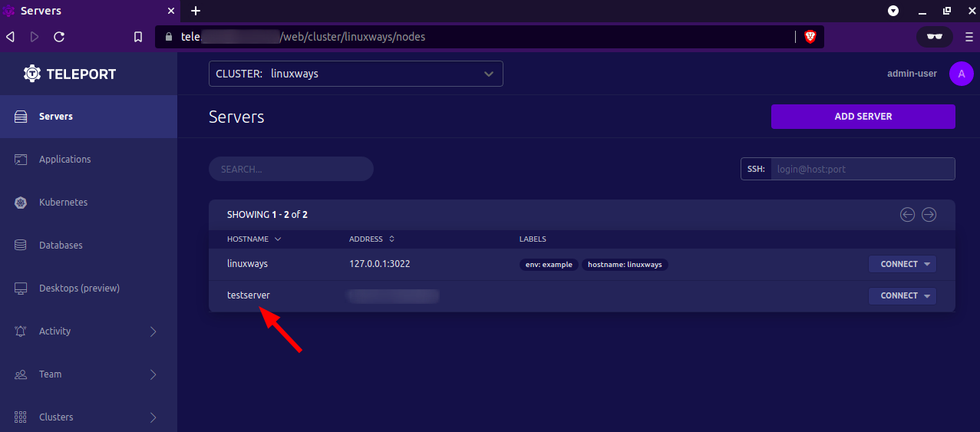Bookmark this page
The height and width of the screenshot is (432, 980).
point(138,37)
